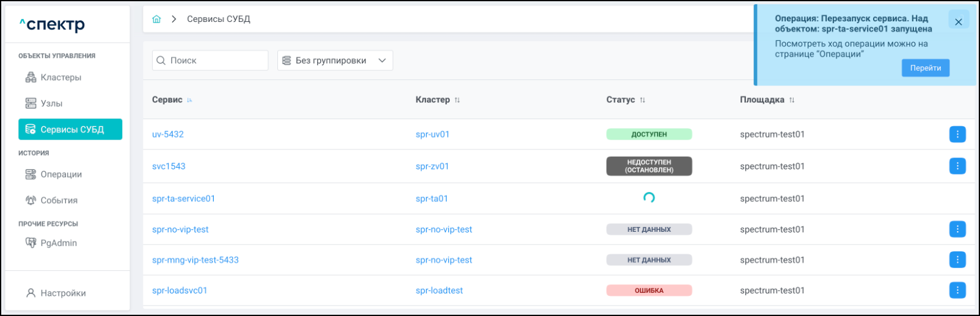Screen dimensions: 980x316
Task: Open PgAdmin resource link
Action: pyautogui.click(x=59, y=243)
